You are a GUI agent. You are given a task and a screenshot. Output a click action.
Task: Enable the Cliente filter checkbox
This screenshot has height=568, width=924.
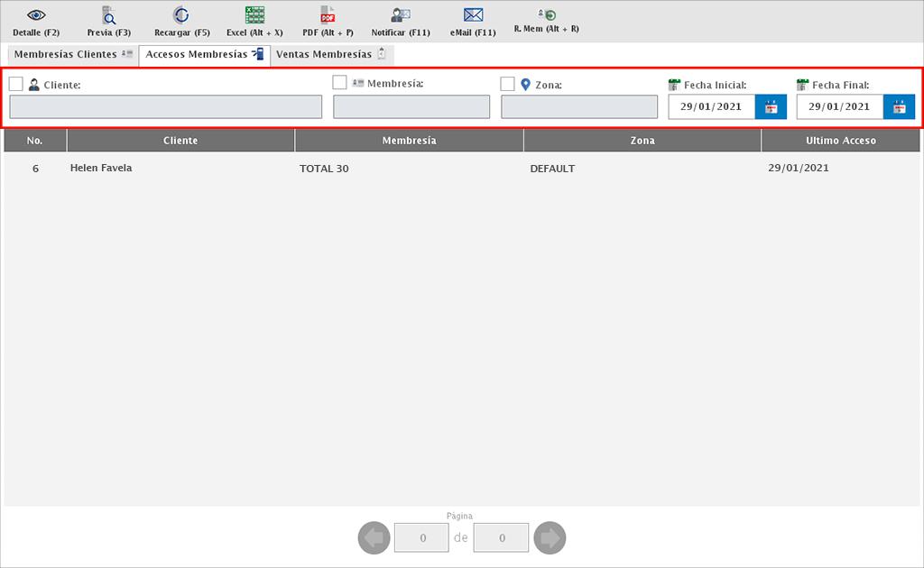click(16, 84)
